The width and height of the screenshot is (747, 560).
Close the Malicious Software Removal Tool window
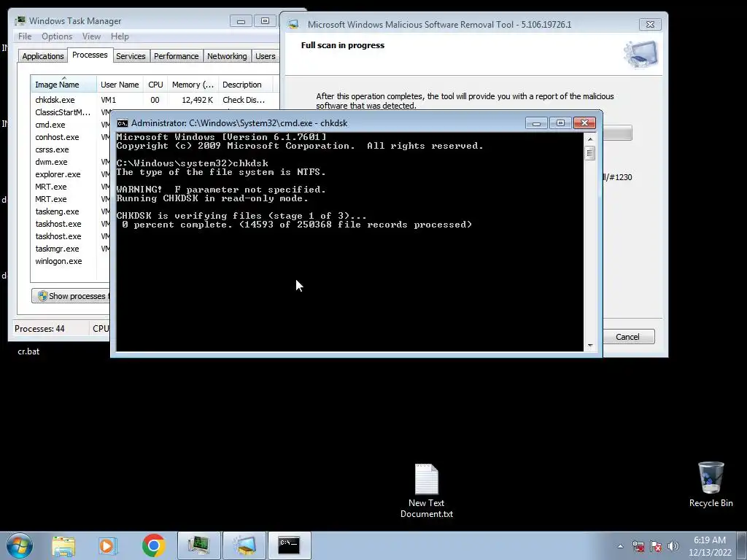[650, 24]
